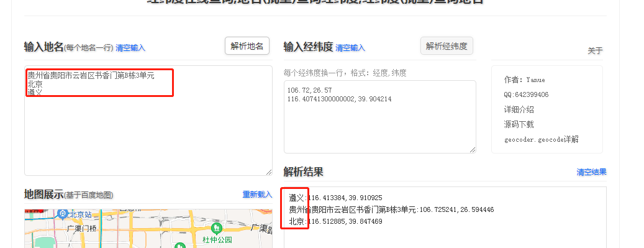Click 清空结果 to clear parse results
Screen dimensions: 644x248
pos(591,172)
